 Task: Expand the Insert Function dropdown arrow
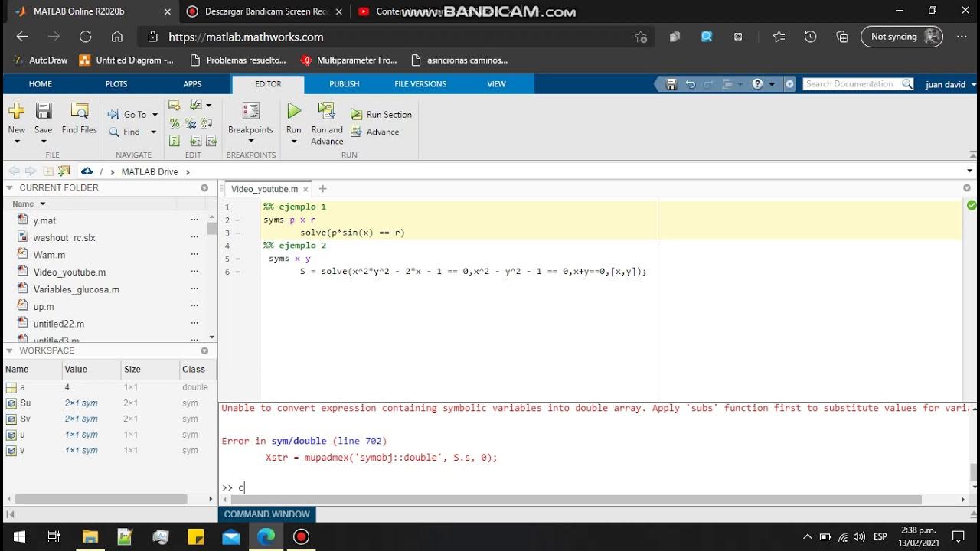(209, 106)
